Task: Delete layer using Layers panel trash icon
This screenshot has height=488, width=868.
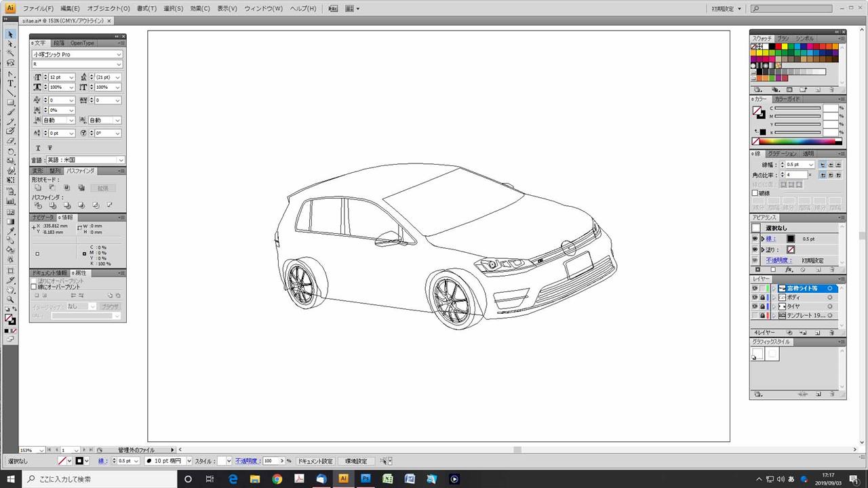Action: pyautogui.click(x=832, y=333)
